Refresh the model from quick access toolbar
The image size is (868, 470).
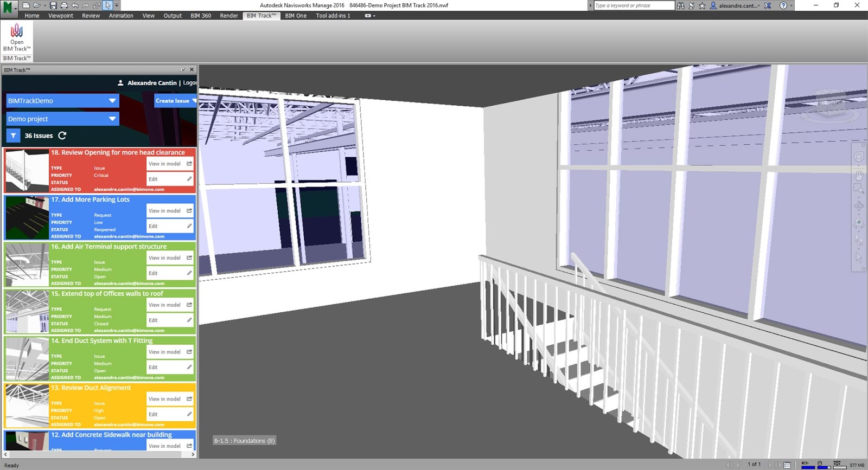coord(97,5)
